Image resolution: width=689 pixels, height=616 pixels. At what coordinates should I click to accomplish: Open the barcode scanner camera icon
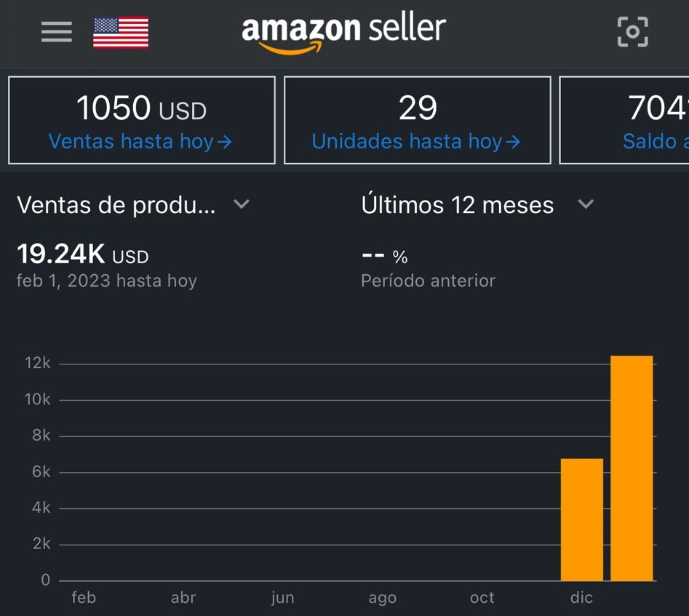(632, 31)
